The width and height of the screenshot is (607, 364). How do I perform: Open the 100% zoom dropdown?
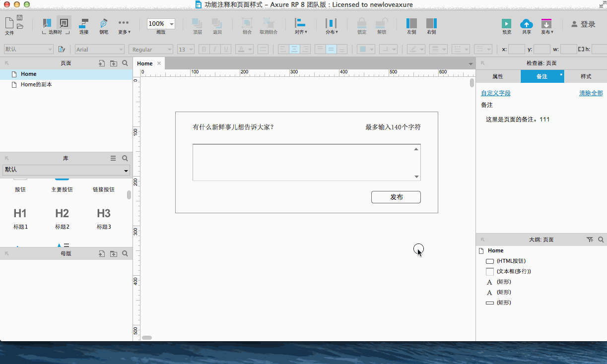[161, 24]
